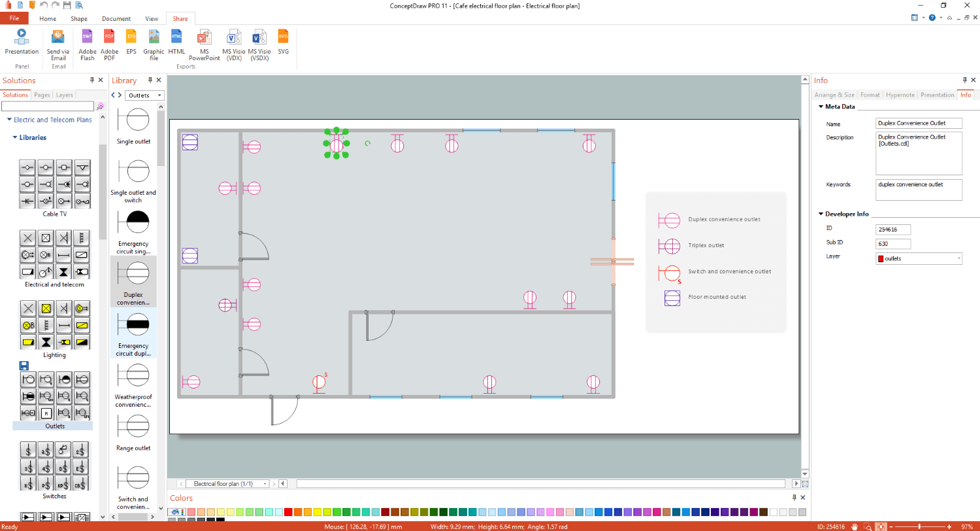The image size is (980, 531).
Task: Export to MS Visio (VDX)
Action: (x=233, y=44)
